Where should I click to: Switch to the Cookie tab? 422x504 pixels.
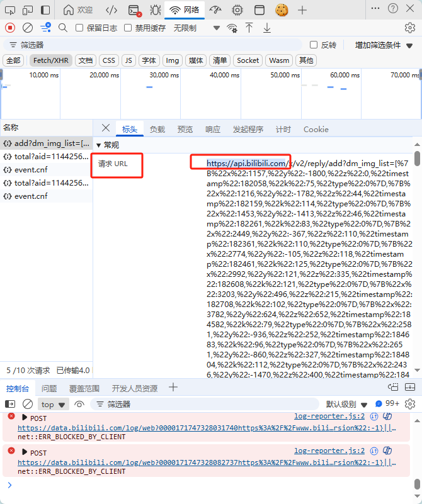coord(316,129)
